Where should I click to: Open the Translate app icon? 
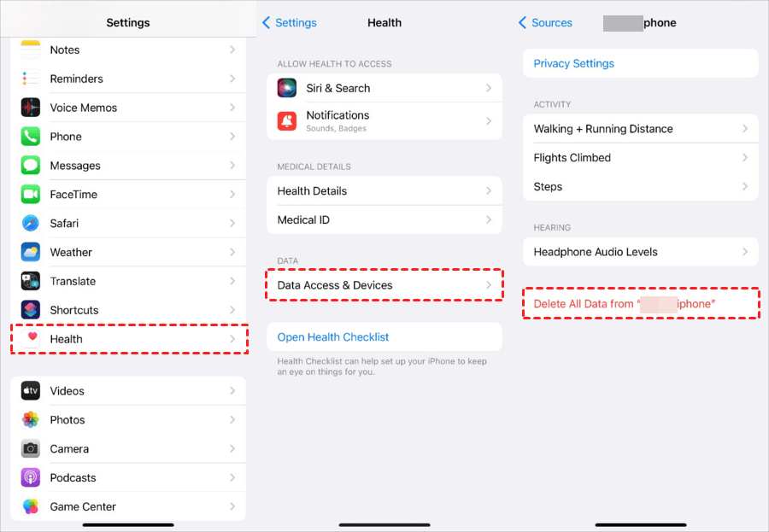point(31,281)
